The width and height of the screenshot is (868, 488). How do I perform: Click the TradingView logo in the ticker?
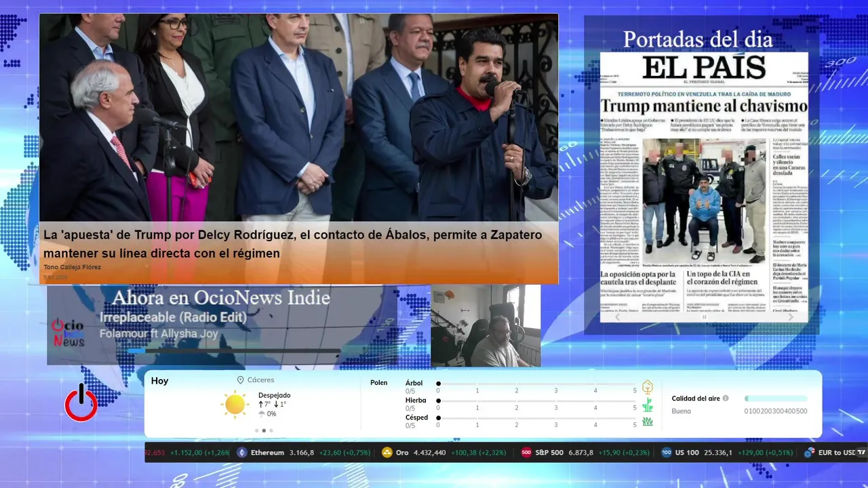861,453
